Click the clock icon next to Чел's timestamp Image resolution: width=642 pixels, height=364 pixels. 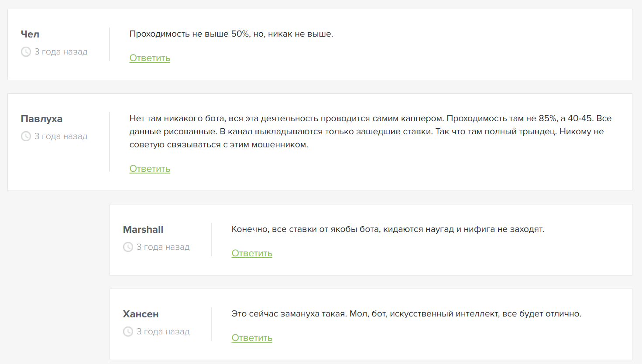[26, 52]
